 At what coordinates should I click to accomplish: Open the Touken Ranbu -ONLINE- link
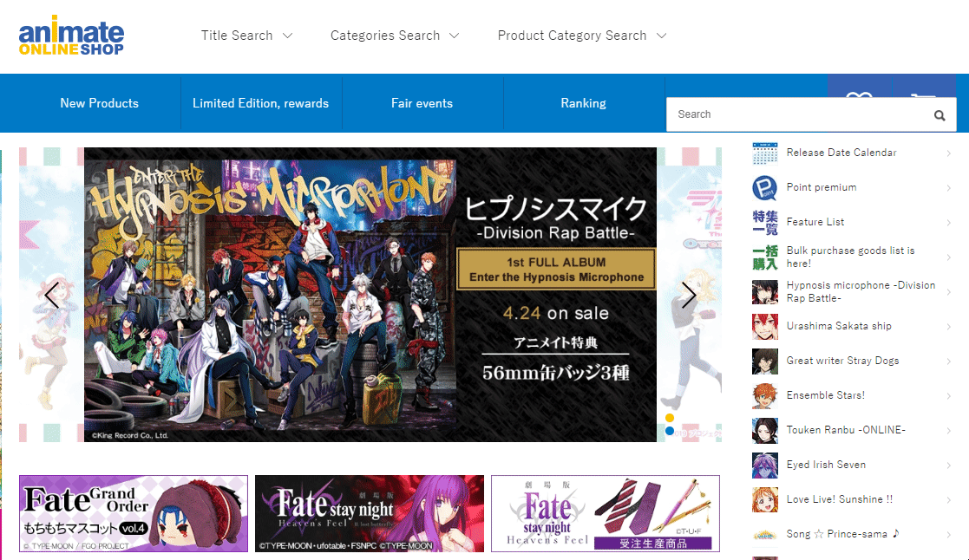point(846,430)
